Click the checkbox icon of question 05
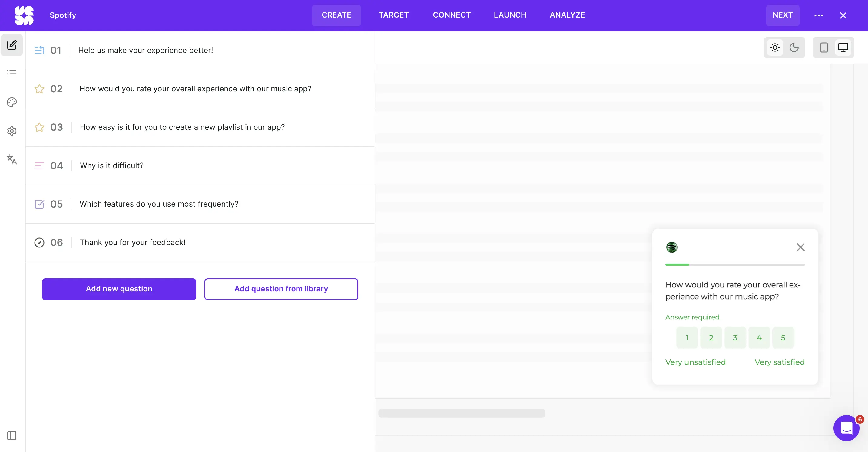This screenshot has width=868, height=452. tap(39, 204)
